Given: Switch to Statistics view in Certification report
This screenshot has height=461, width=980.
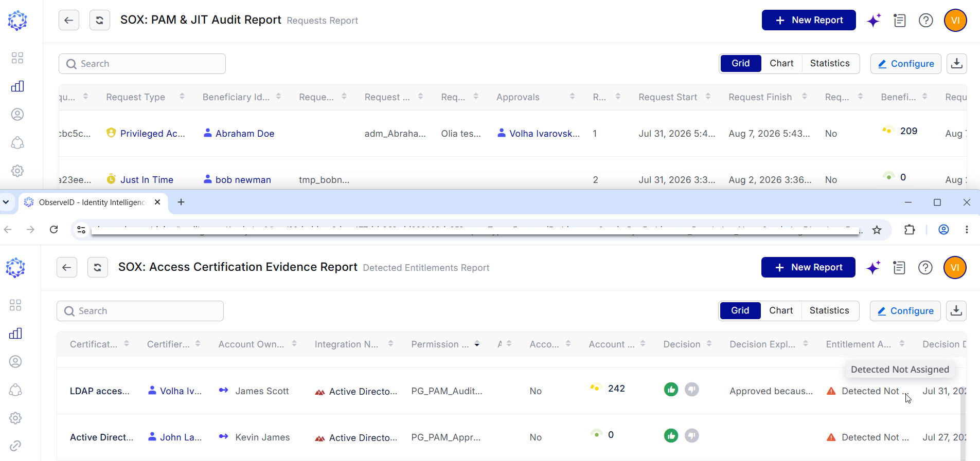Looking at the screenshot, I should coord(829,310).
